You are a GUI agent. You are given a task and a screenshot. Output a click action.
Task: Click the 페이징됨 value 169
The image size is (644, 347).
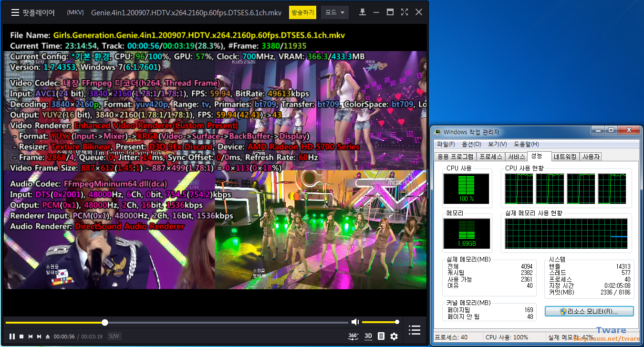click(x=529, y=310)
